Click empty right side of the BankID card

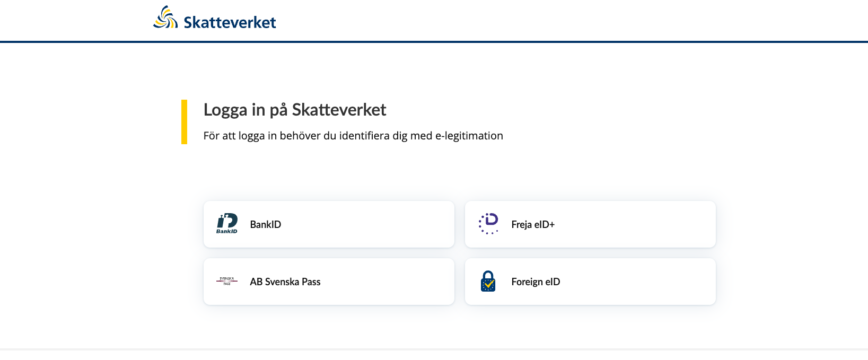point(398,224)
